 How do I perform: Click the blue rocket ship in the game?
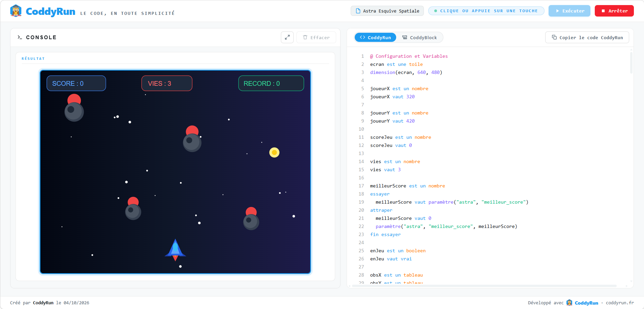(175, 250)
